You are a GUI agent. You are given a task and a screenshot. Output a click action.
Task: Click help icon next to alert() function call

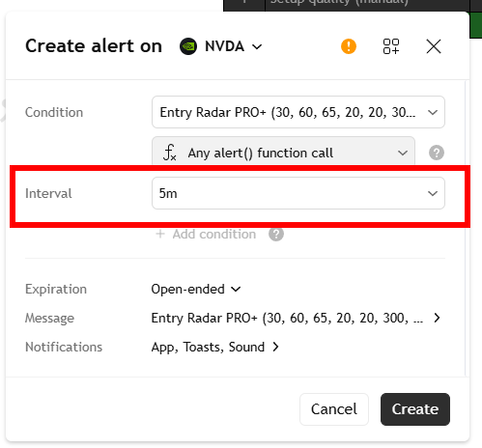click(x=437, y=153)
